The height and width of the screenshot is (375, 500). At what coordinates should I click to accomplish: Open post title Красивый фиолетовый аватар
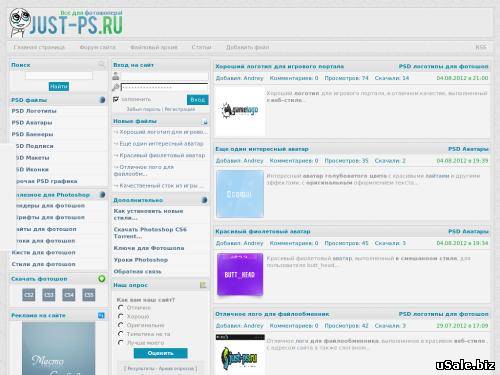[x=263, y=231]
